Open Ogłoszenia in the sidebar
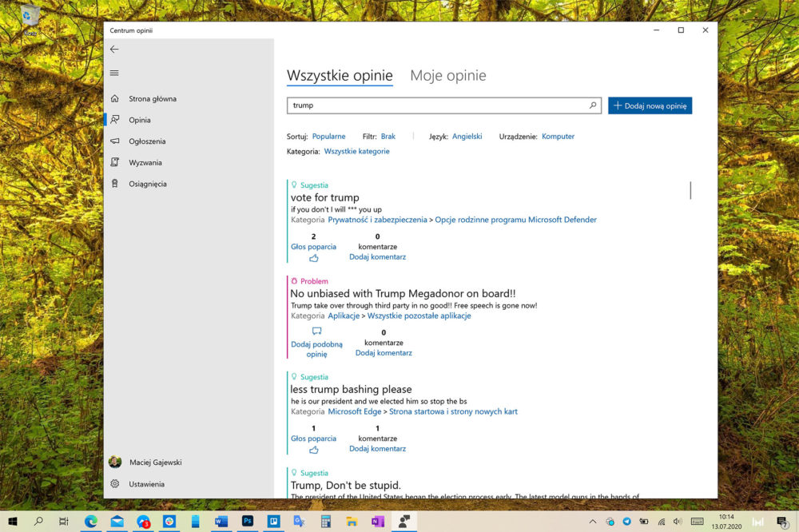 (x=147, y=141)
